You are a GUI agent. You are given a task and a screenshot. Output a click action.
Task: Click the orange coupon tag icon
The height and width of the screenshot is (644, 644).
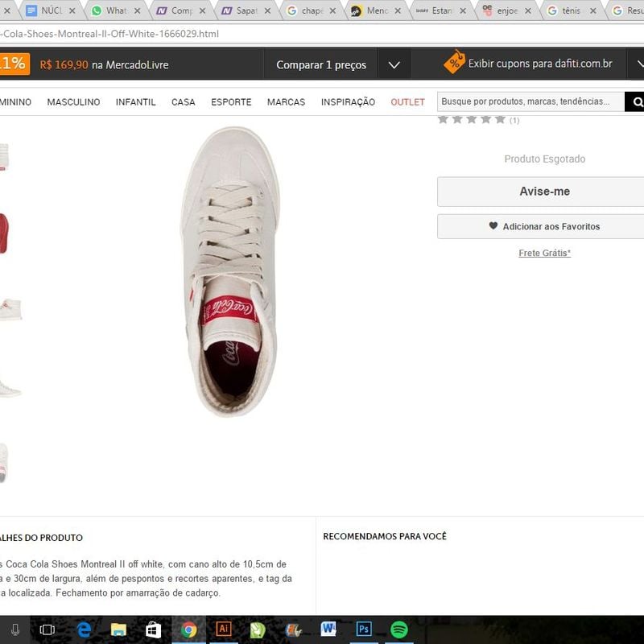pyautogui.click(x=454, y=63)
